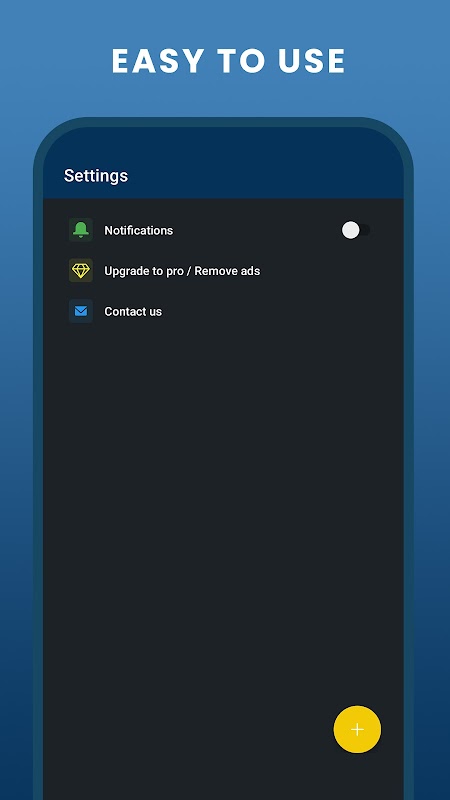
Task: Click the phone frame's rounded top bezel
Action: [223, 122]
